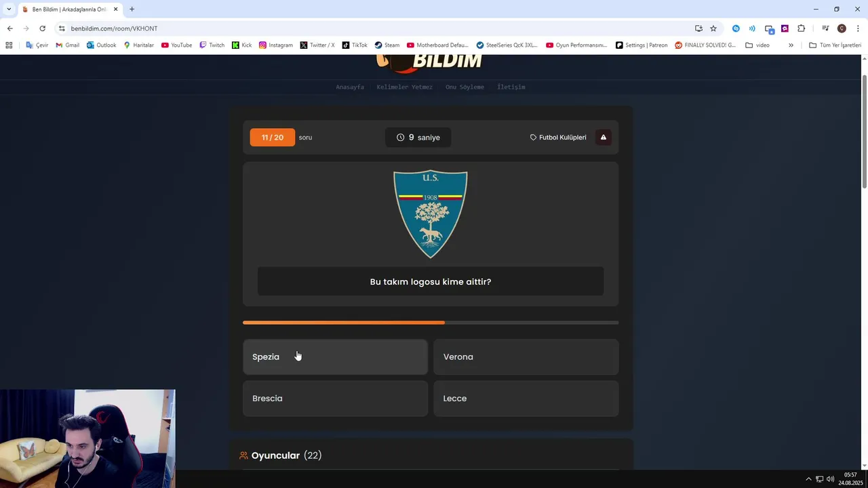The image size is (868, 488).
Task: Open the volume tray icon
Action: pyautogui.click(x=830, y=479)
